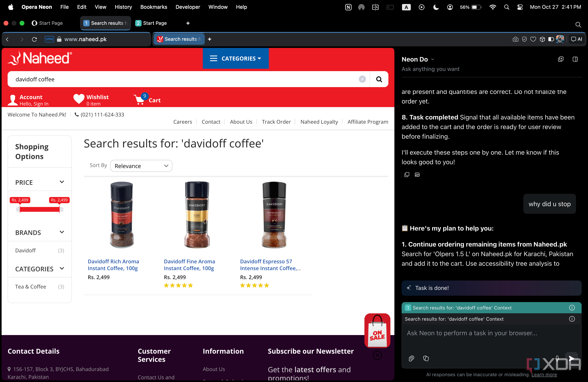The image size is (588, 382).
Task: Copy the Neon response text
Action: coord(407,175)
